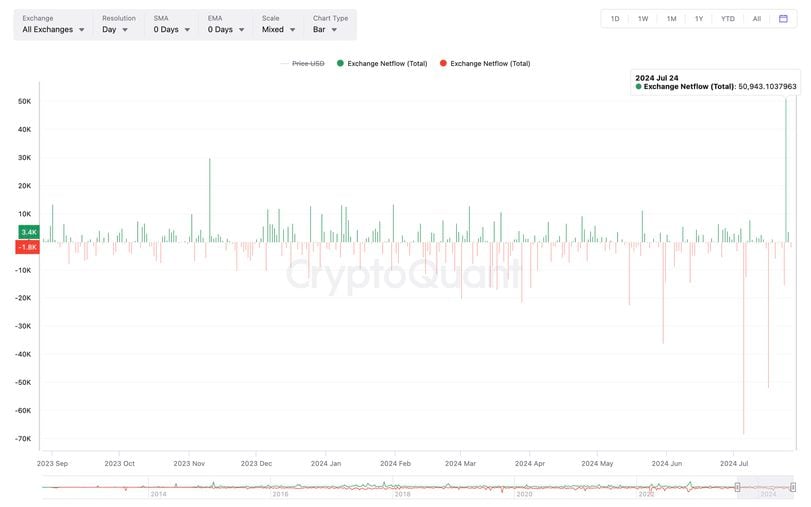811x507 pixels.
Task: Click the red -1.8K axis label
Action: click(28, 247)
